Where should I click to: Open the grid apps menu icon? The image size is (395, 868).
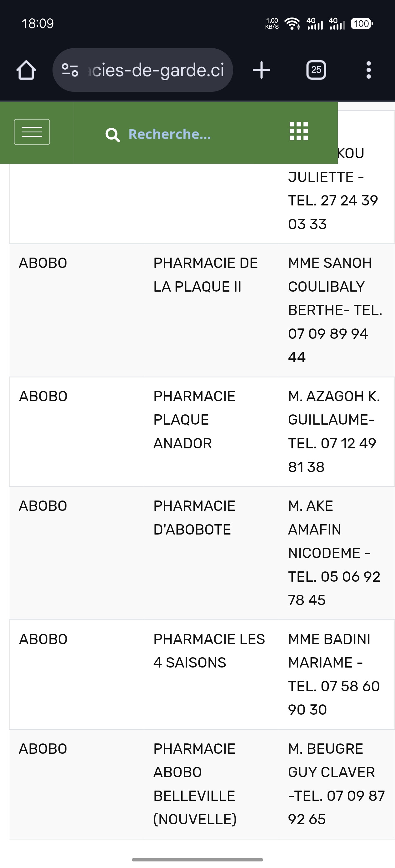(299, 131)
